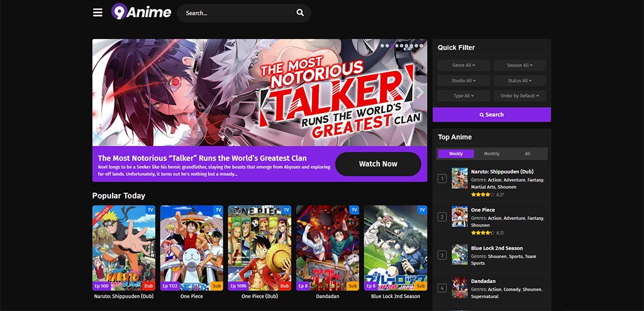Click the Sub badge on Blue Lock poster
This screenshot has height=311, width=644.
point(421,286)
